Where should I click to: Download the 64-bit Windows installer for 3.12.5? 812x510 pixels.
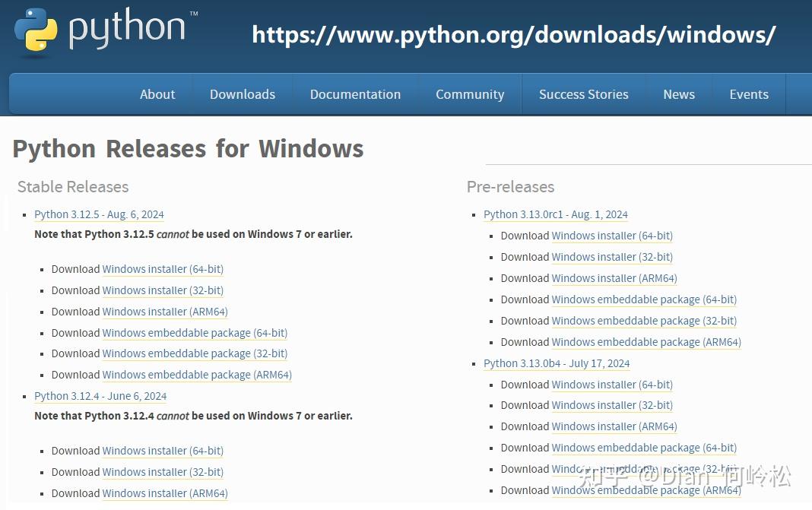[x=163, y=269]
